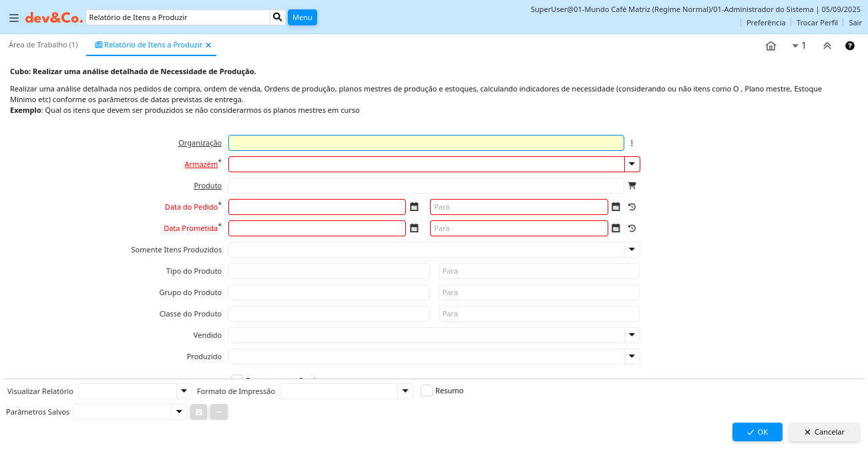Click the search magnifier icon

277,17
